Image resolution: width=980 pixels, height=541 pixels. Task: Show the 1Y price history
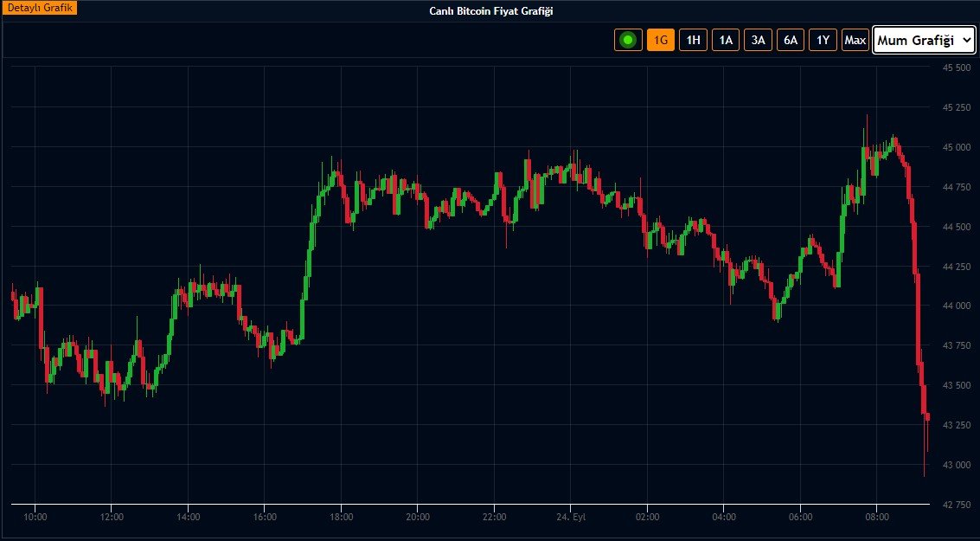(823, 40)
